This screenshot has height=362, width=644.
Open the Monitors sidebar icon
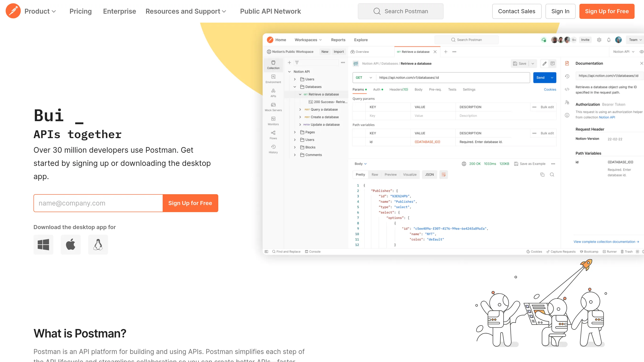(x=273, y=121)
